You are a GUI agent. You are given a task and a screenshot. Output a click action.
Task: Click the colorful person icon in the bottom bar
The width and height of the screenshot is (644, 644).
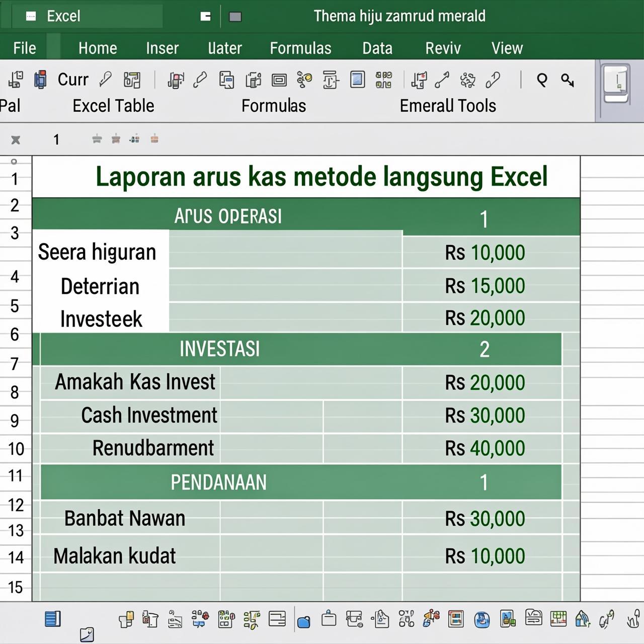(431, 618)
